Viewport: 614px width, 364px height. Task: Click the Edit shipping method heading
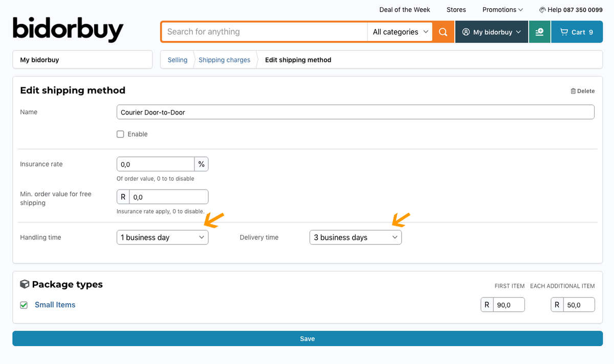point(73,90)
